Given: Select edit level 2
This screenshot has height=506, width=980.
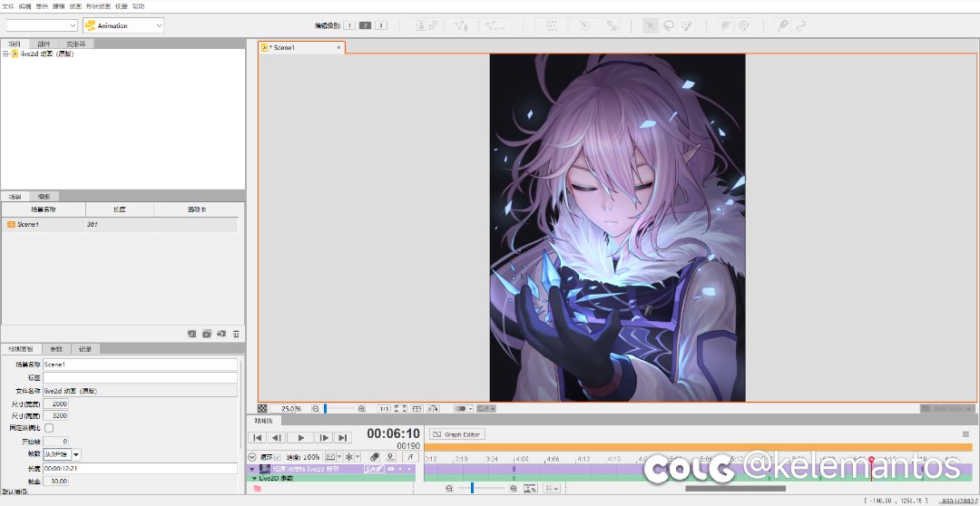Looking at the screenshot, I should 365,25.
